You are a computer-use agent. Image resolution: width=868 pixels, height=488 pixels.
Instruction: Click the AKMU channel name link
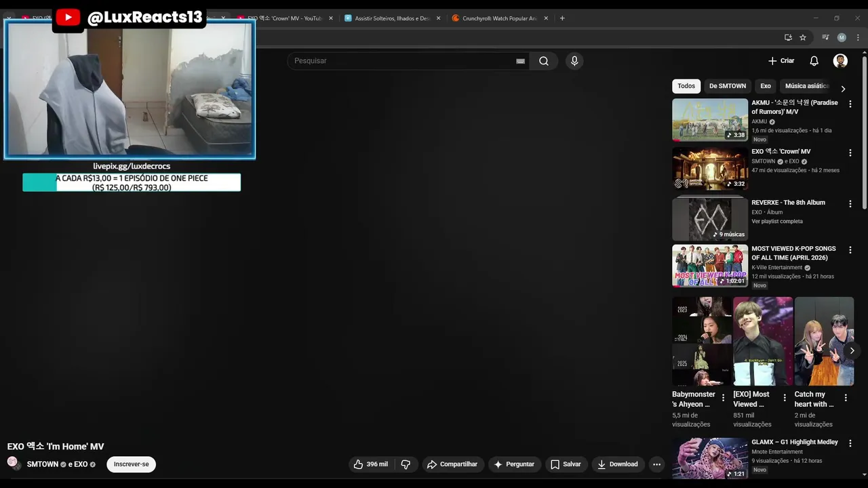pyautogui.click(x=759, y=121)
